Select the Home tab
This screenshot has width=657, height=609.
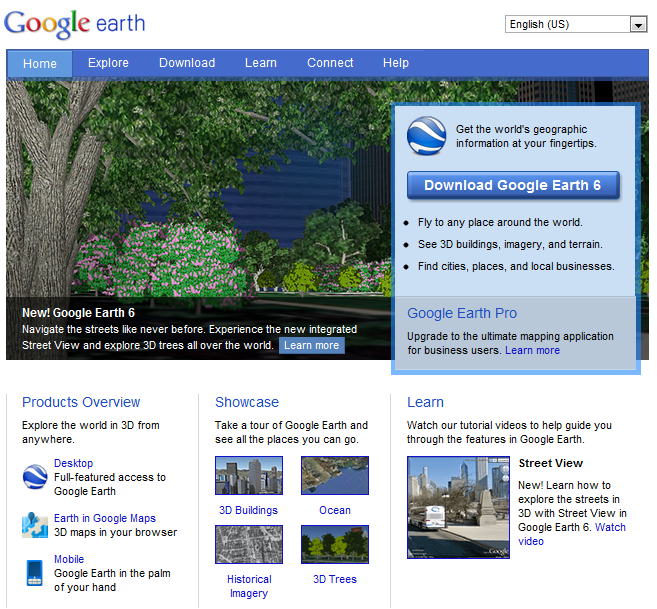[40, 63]
